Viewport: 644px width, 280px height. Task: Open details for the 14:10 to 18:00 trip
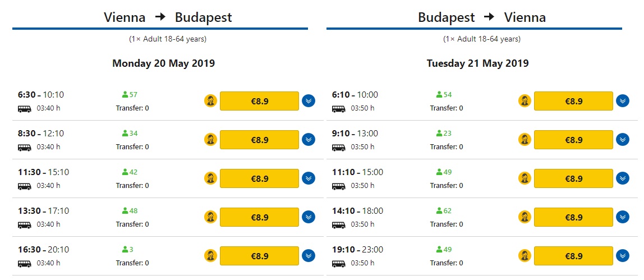tap(623, 217)
